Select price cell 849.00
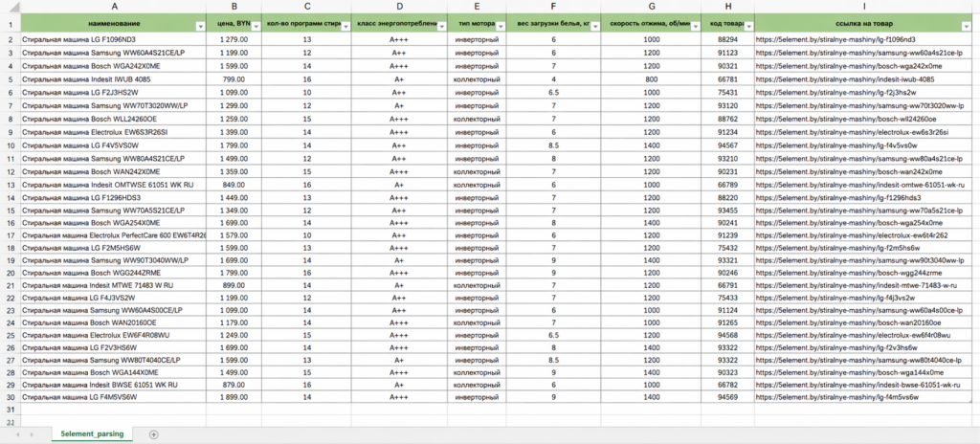This screenshot has height=444, width=980. [x=234, y=185]
